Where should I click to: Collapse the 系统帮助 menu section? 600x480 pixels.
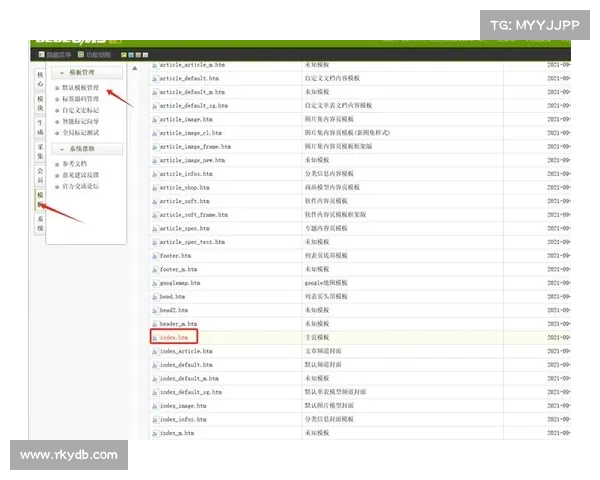[87, 149]
